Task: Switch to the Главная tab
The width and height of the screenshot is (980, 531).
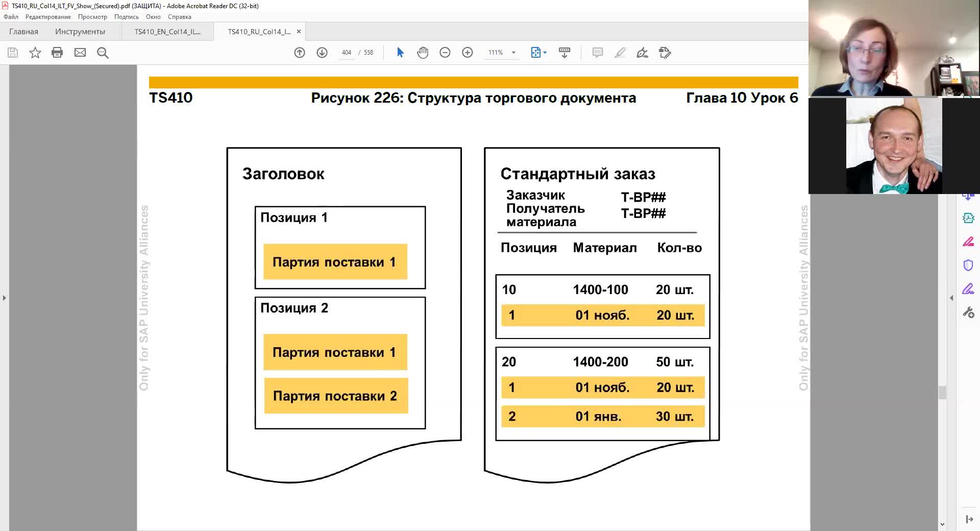Action: pos(23,32)
